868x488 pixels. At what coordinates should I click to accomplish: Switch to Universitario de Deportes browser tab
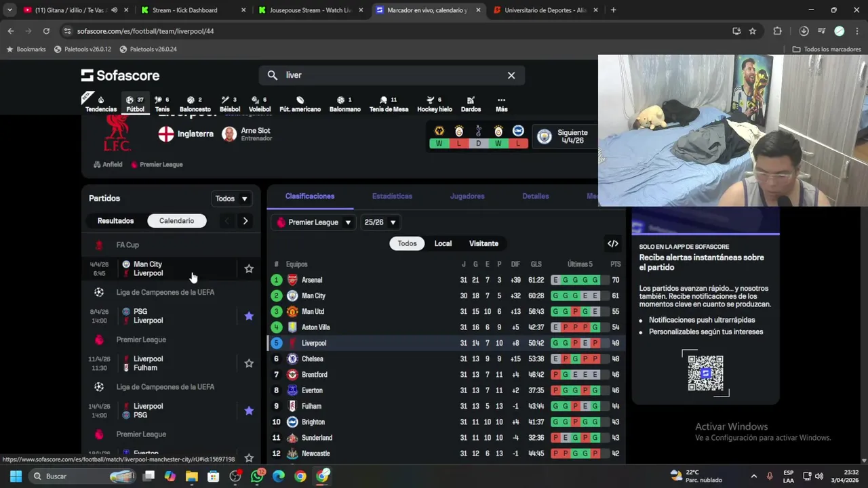pos(546,10)
